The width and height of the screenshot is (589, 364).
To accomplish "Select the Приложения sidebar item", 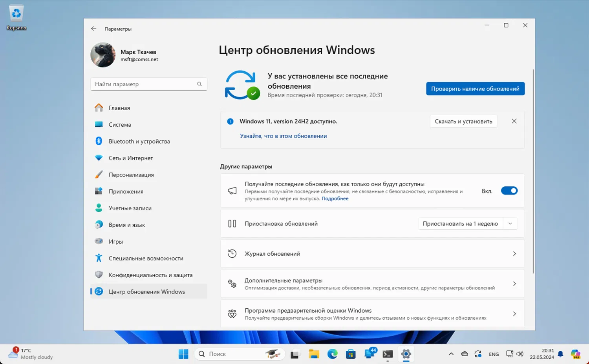I will (149, 191).
